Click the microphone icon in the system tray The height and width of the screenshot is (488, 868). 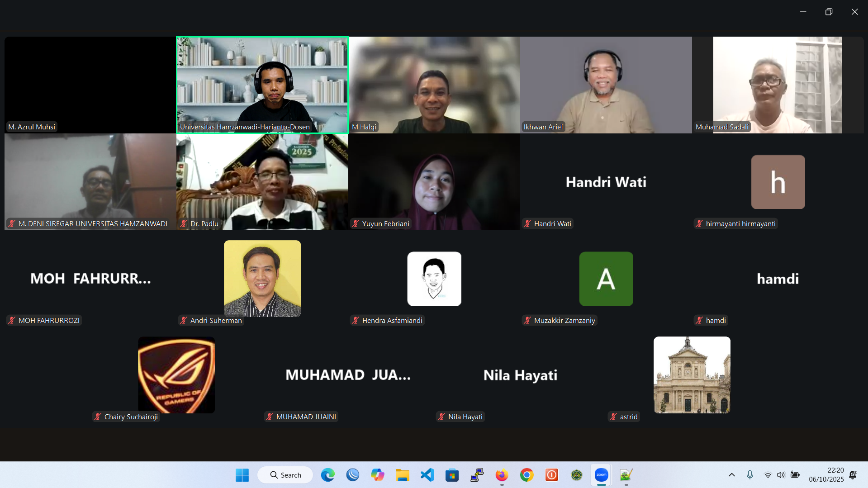[x=750, y=475]
